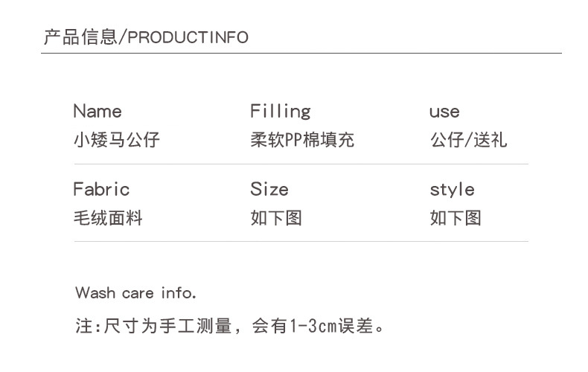Viewport: 588px width, 372px height.
Task: Click the Fabric label
Action: pyautogui.click(x=101, y=189)
